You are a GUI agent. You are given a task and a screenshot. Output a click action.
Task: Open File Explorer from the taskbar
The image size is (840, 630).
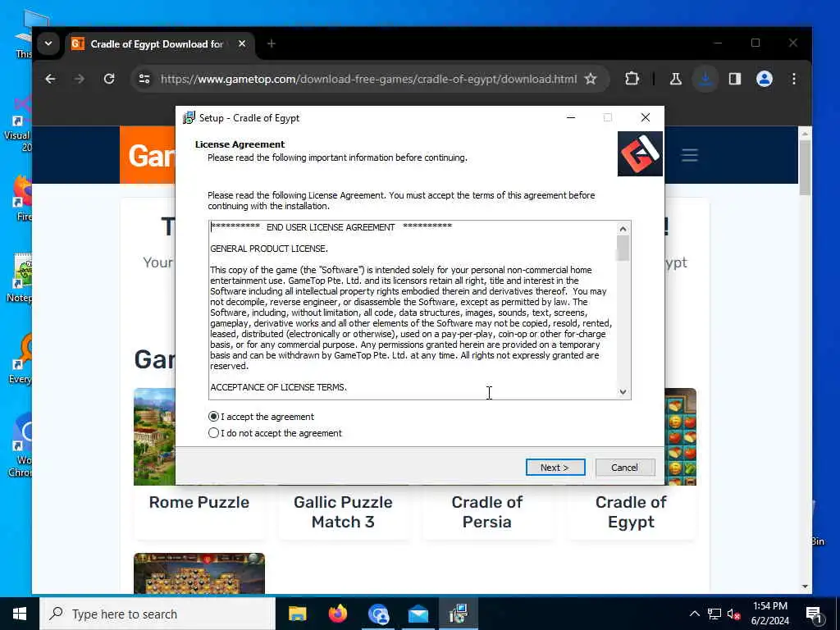pos(297,614)
